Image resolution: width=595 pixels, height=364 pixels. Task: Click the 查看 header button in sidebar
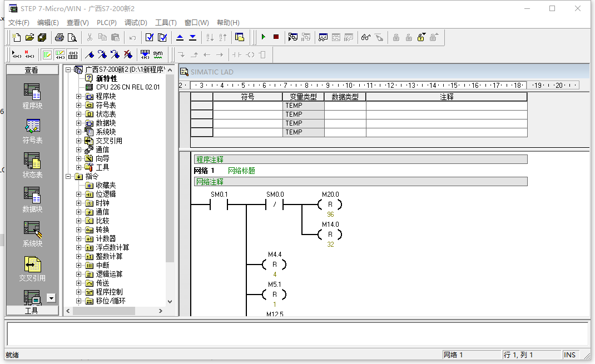tap(32, 70)
